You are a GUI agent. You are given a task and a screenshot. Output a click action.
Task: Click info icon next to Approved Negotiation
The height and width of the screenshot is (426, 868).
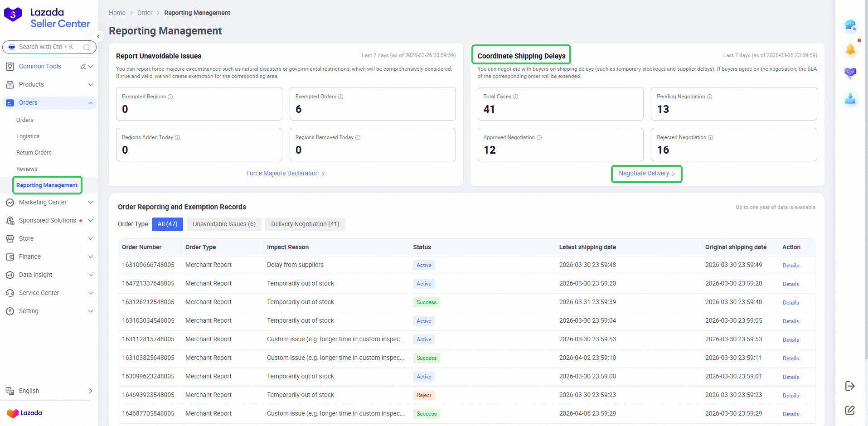point(539,138)
